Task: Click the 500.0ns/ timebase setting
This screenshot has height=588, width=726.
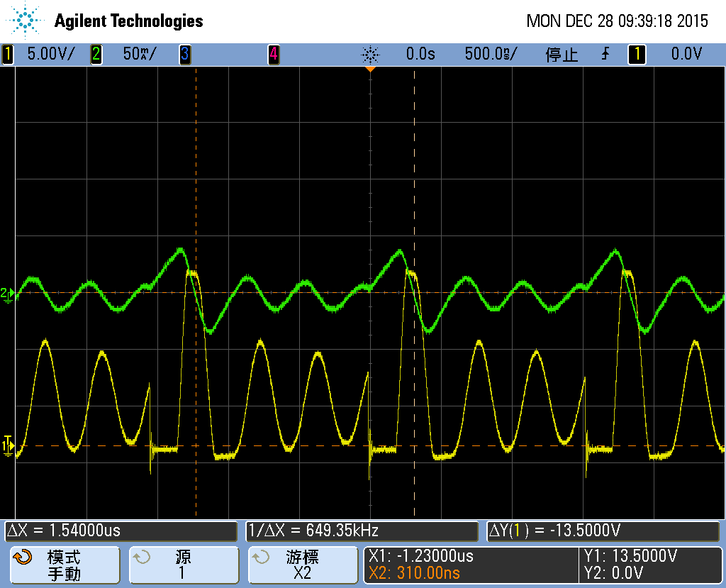Action: [491, 54]
